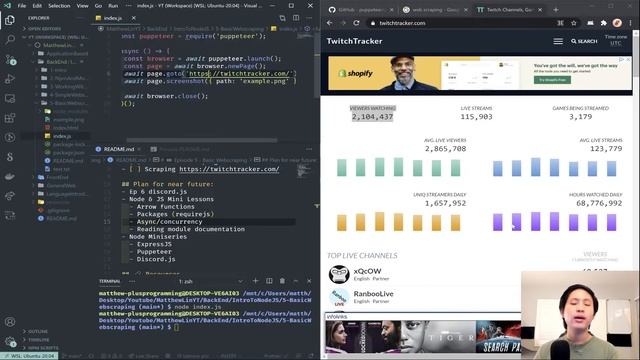Click Try Shopify Free ad button

click(552, 80)
